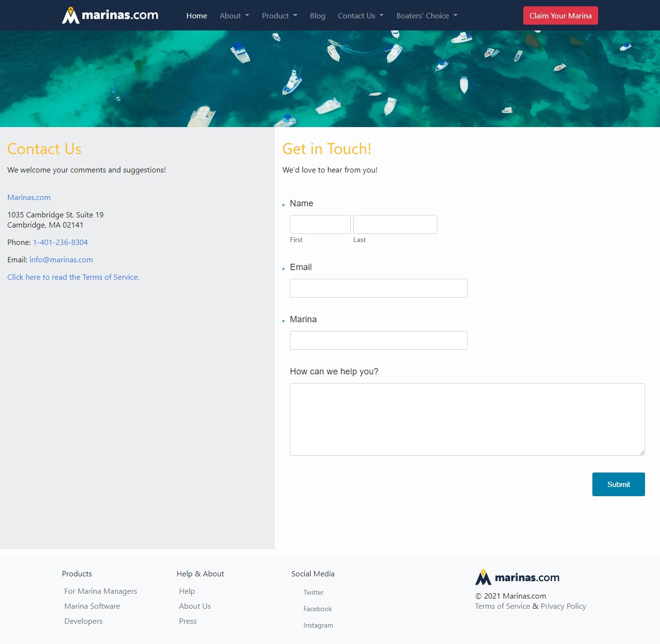Read the Terms of Service
Screen dimensions: 660x644
point(73,277)
